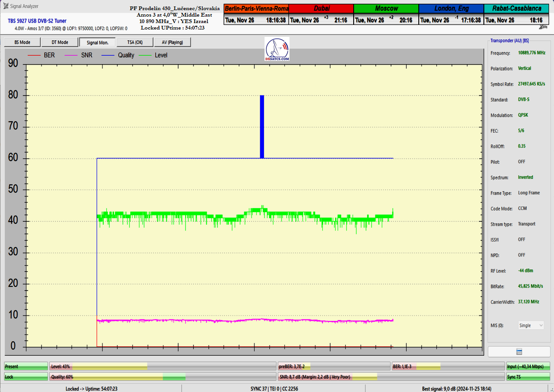Click the green Present status indicator

point(26,366)
